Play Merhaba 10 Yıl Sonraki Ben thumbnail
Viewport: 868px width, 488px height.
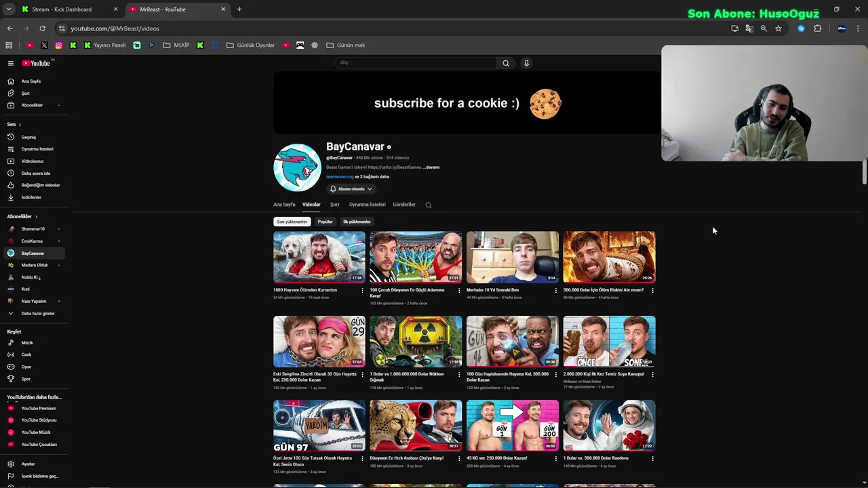coord(513,257)
